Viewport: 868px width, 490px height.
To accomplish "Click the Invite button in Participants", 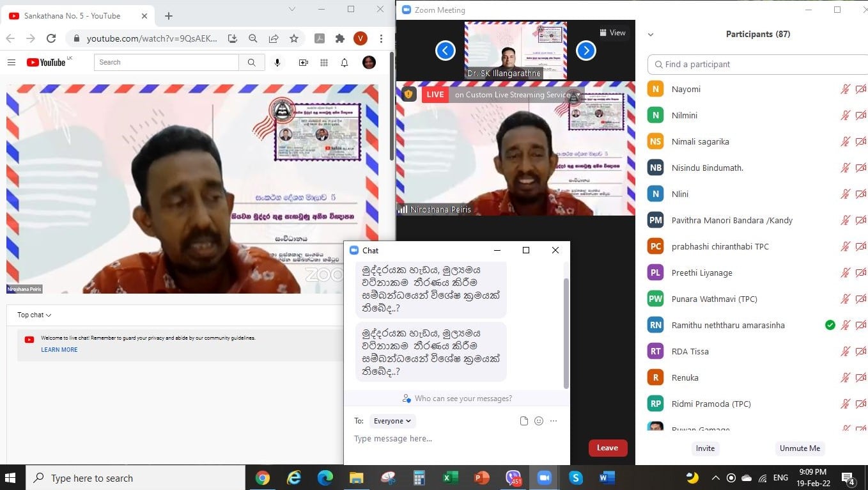I will point(705,448).
